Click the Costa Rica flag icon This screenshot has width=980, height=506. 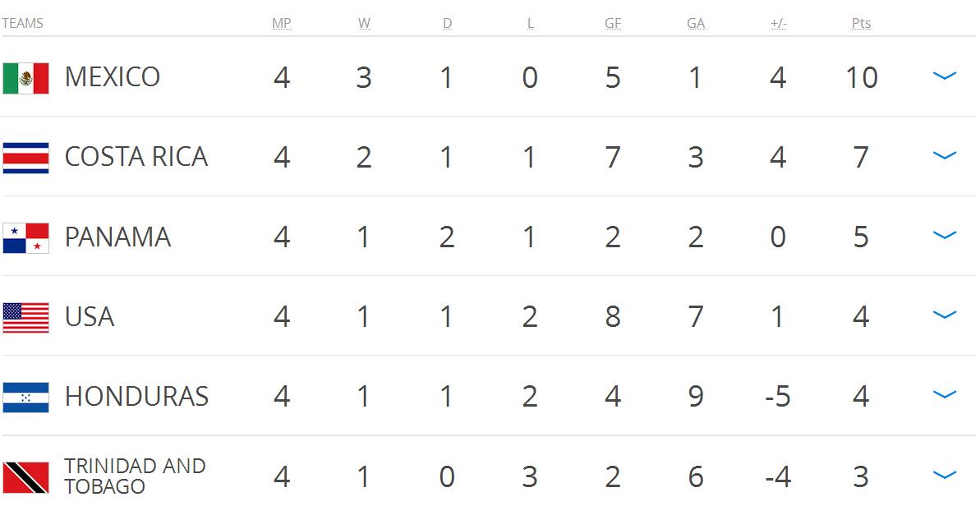pos(25,158)
